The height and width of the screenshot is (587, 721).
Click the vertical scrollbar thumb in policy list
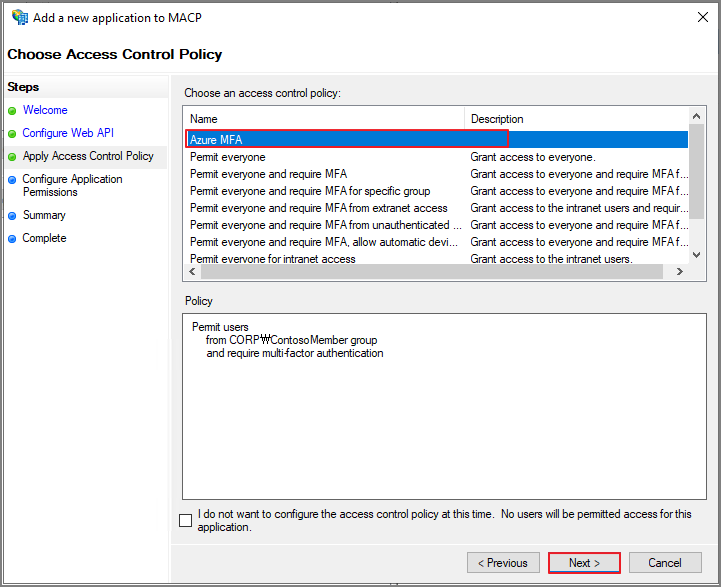[696, 171]
